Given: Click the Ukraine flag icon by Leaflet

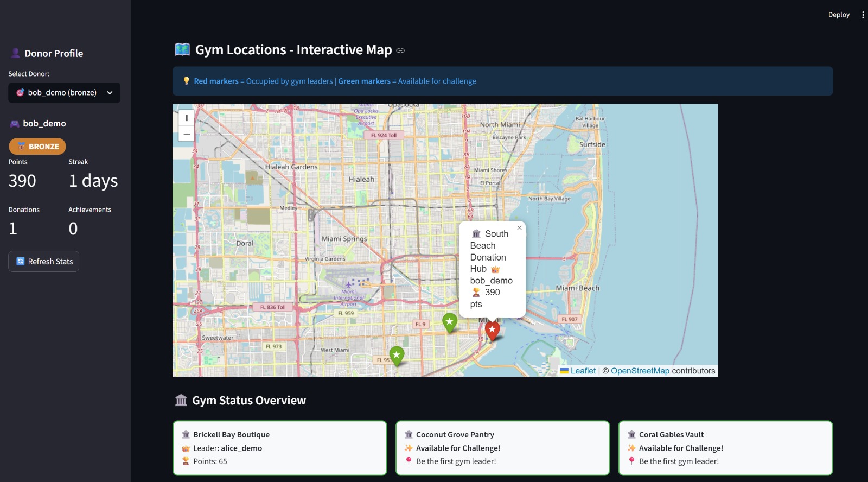Looking at the screenshot, I should 564,371.
